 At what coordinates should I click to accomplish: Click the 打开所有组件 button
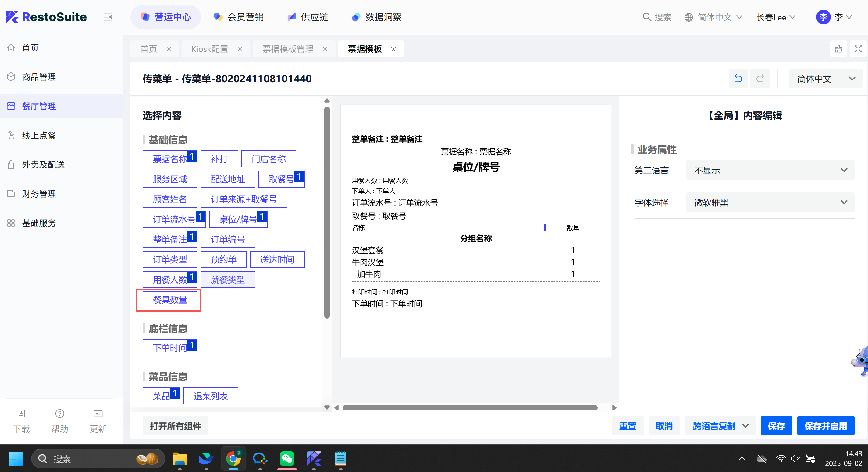[x=175, y=426]
